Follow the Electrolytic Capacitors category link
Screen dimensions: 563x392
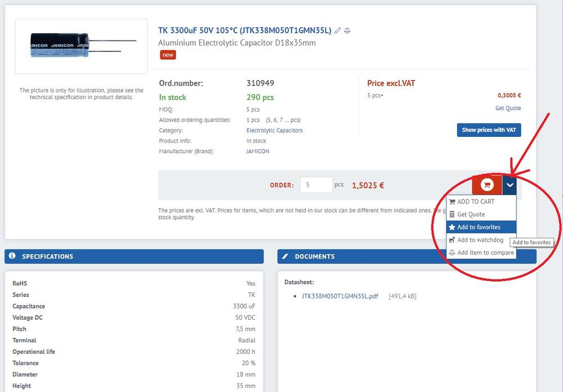(x=274, y=131)
